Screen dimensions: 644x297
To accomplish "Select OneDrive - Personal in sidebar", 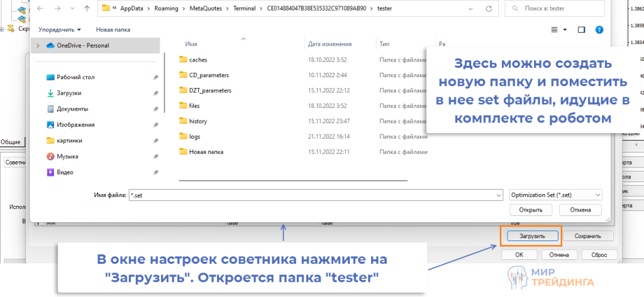I will tap(96, 46).
